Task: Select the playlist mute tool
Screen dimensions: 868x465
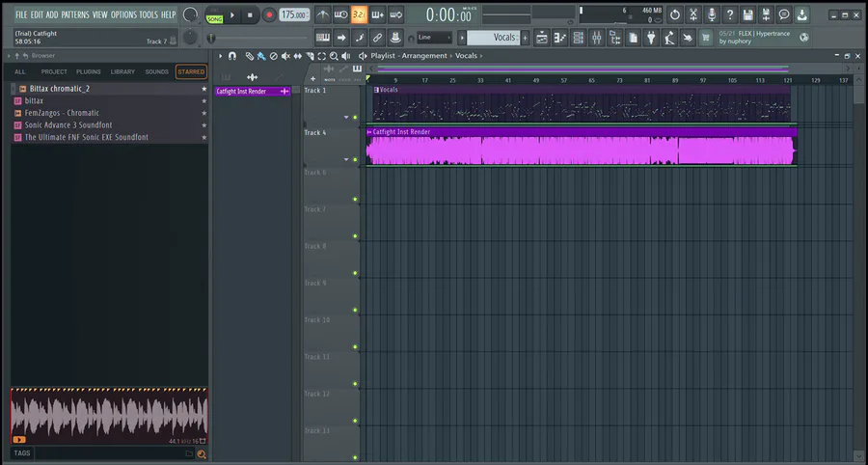Action: [x=285, y=56]
